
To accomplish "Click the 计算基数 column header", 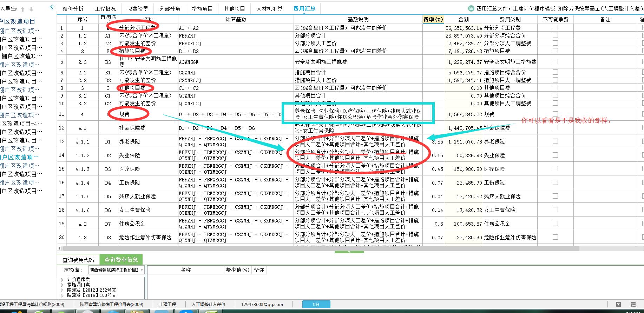I will (236, 19).
